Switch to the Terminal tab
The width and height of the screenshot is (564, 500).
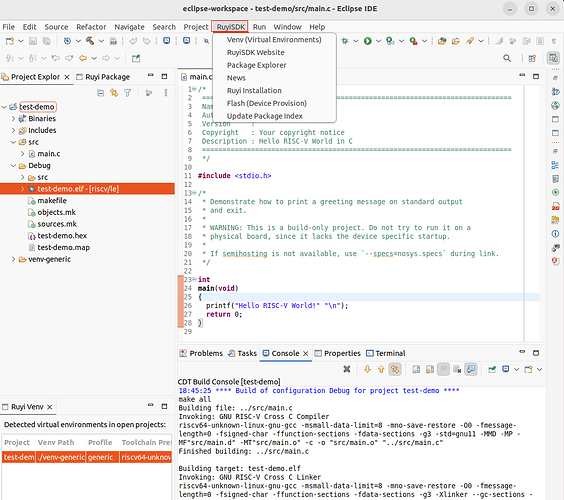coord(386,353)
